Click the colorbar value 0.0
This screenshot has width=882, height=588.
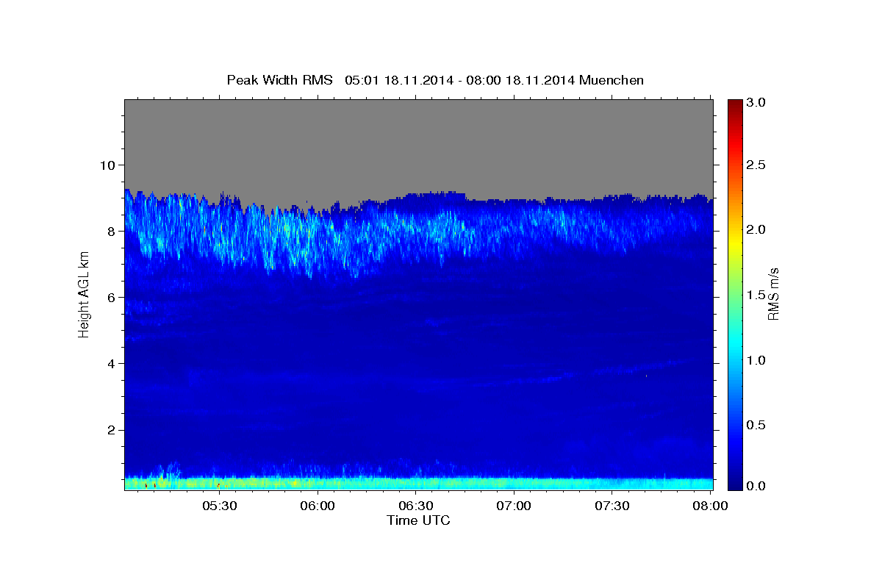point(757,486)
